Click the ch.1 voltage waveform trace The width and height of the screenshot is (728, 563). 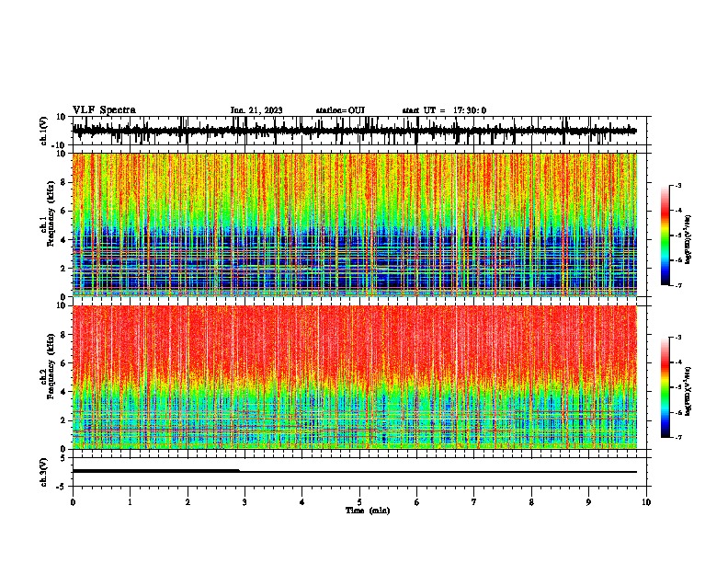pyautogui.click(x=354, y=131)
